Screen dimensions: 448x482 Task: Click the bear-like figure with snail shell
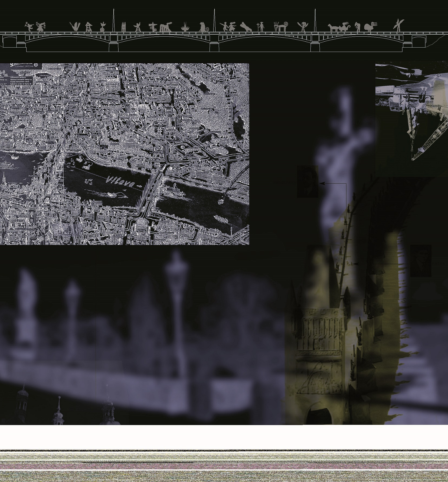[x=204, y=27]
